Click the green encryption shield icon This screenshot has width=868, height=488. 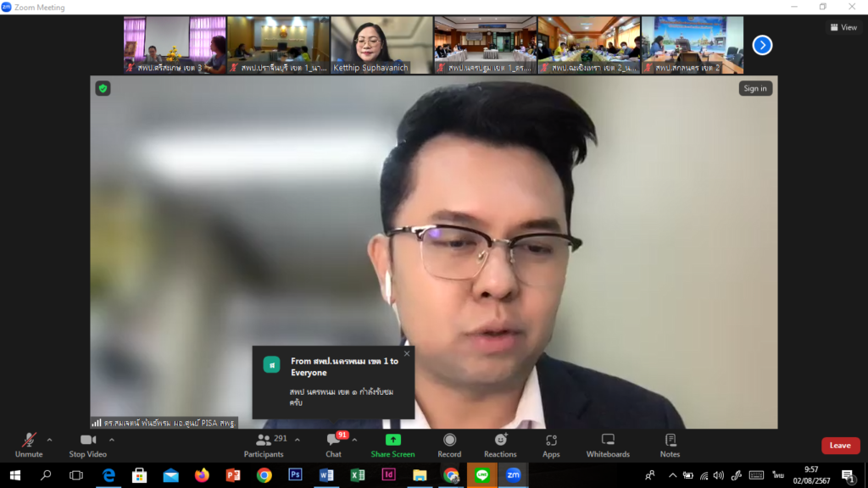point(103,88)
